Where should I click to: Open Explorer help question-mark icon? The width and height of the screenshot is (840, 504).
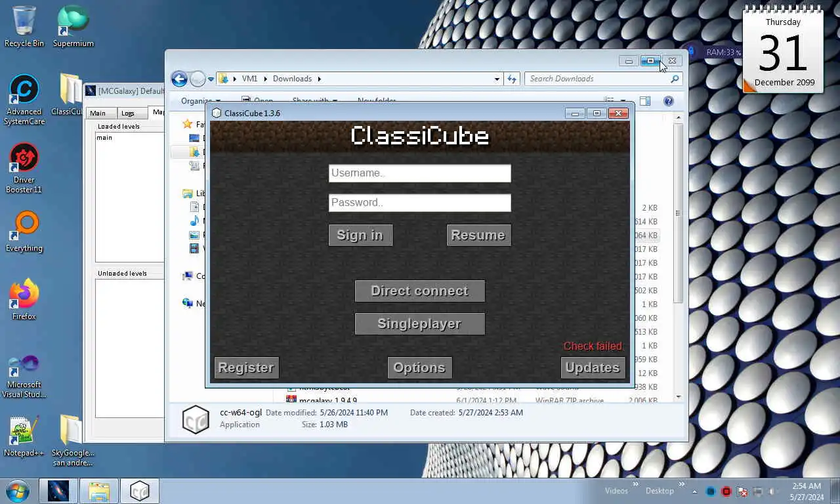point(668,101)
